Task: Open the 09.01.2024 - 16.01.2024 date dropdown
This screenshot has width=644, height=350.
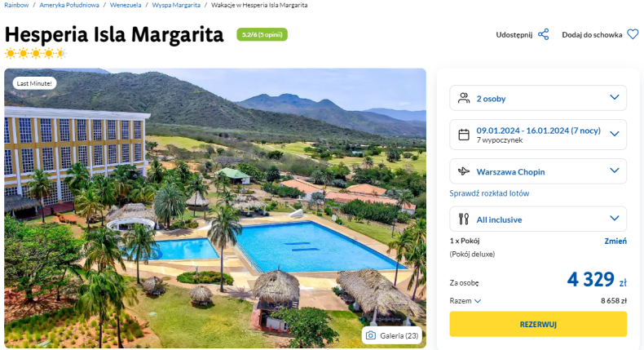Action: click(x=538, y=135)
